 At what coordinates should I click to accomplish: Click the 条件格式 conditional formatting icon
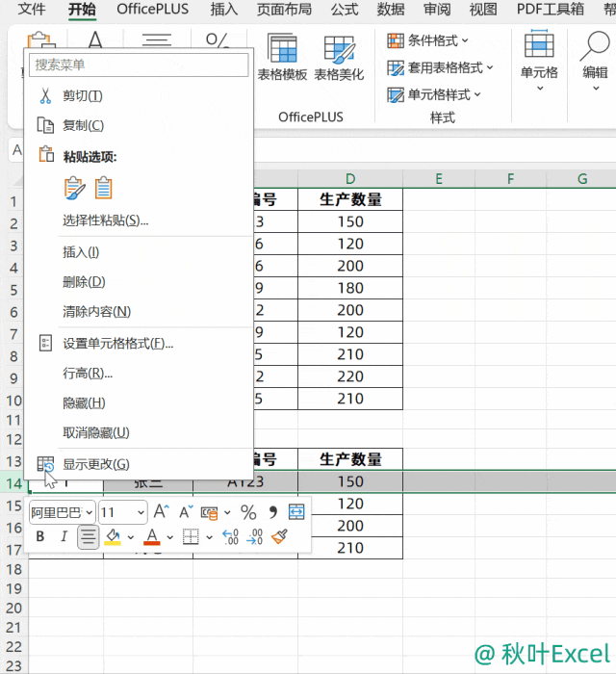[x=396, y=40]
